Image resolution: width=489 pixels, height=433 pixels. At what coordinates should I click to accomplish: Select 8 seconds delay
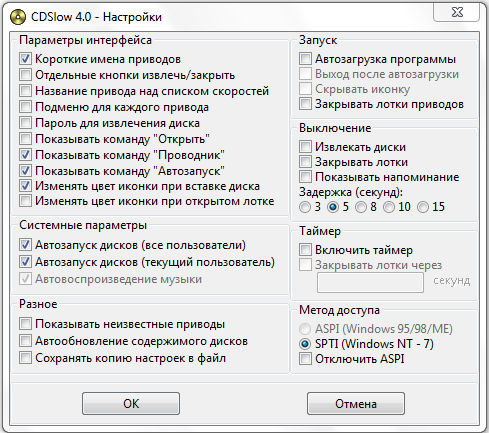click(x=360, y=207)
